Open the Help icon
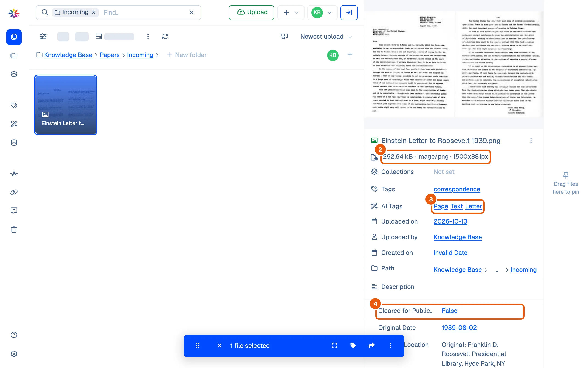Viewport: 588px width, 368px height. [x=14, y=335]
